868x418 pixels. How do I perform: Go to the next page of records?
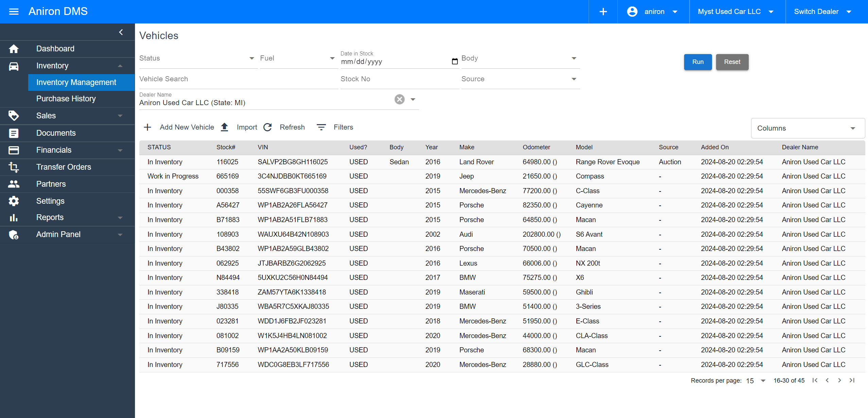click(x=839, y=380)
